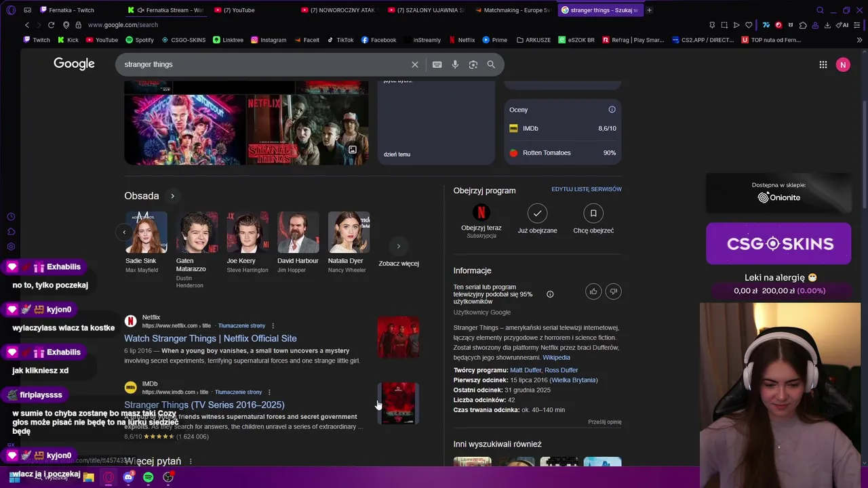
Task: Click Prześlij opinię feedback link
Action: [604, 422]
